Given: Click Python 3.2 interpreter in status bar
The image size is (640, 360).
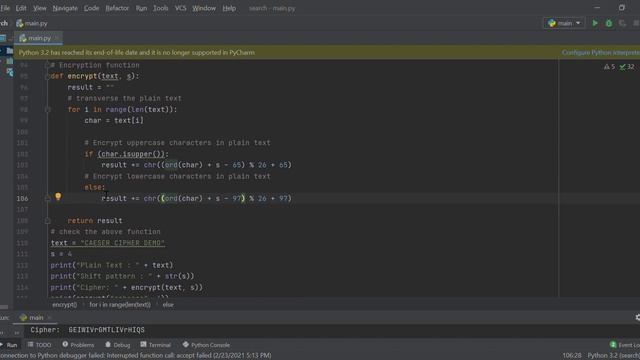Looking at the screenshot, I should [x=613, y=356].
